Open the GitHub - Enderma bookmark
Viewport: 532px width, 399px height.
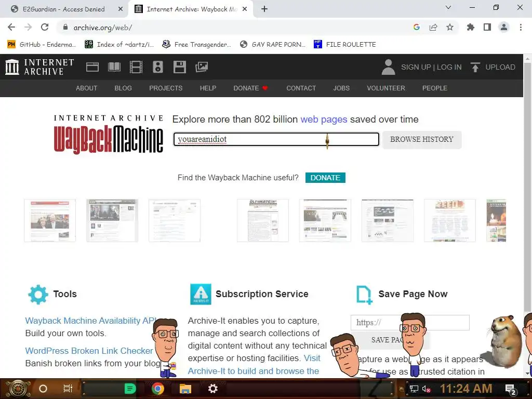pos(42,45)
